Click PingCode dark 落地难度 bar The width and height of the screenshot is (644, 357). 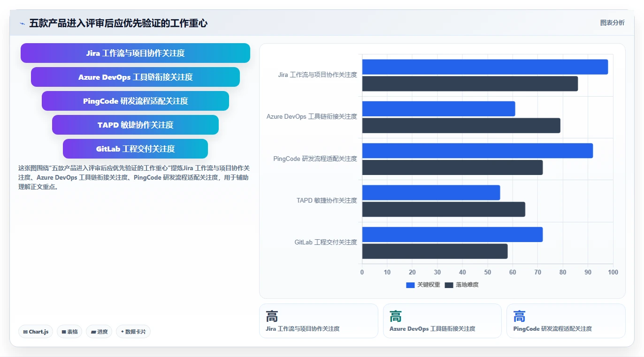pos(452,167)
